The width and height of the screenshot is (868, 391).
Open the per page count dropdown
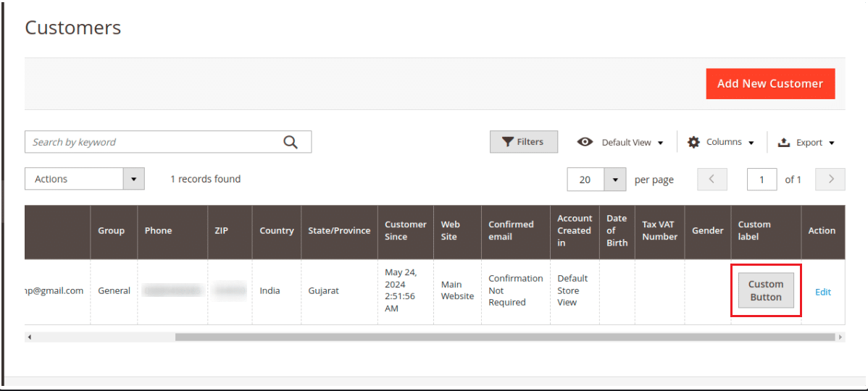[x=615, y=180]
